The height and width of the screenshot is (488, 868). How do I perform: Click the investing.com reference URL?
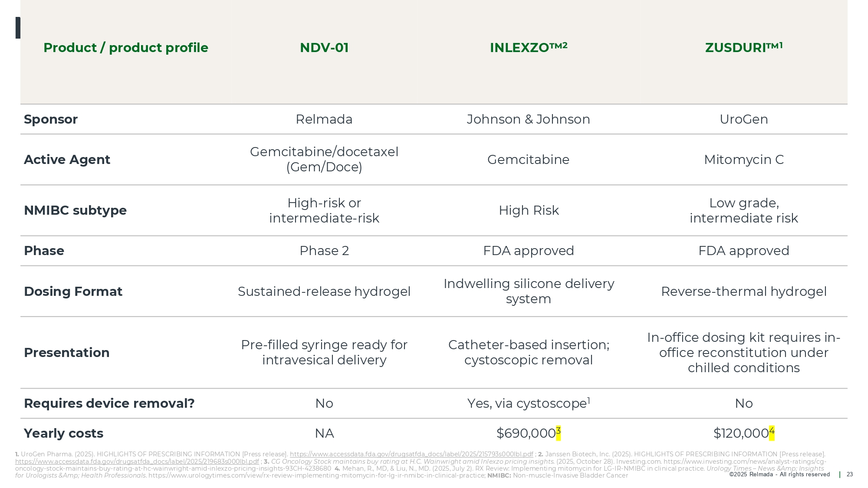click(744, 462)
